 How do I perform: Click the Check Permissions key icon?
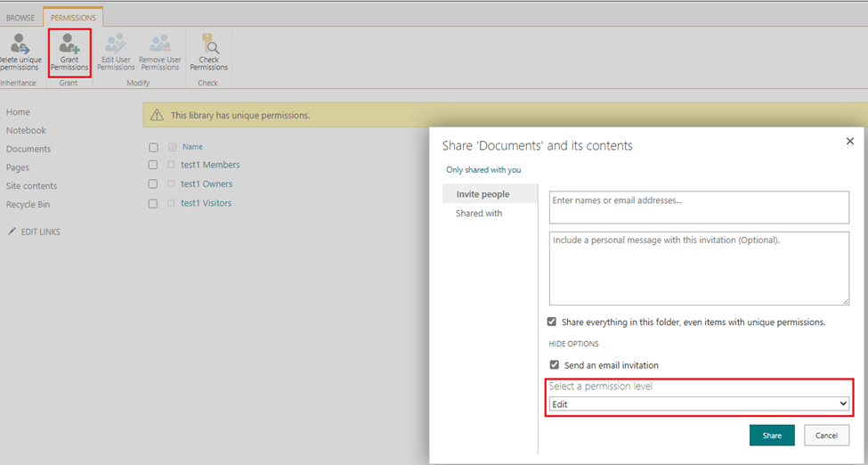coord(209,44)
